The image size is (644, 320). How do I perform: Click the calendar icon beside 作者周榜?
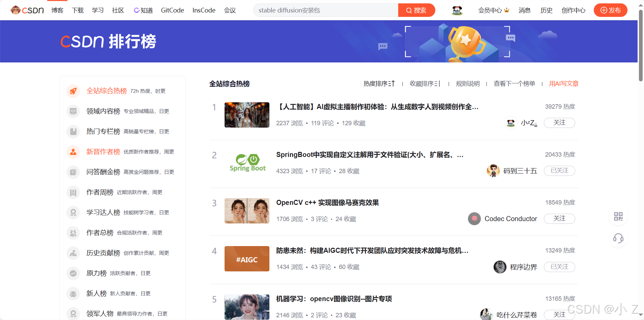click(73, 192)
